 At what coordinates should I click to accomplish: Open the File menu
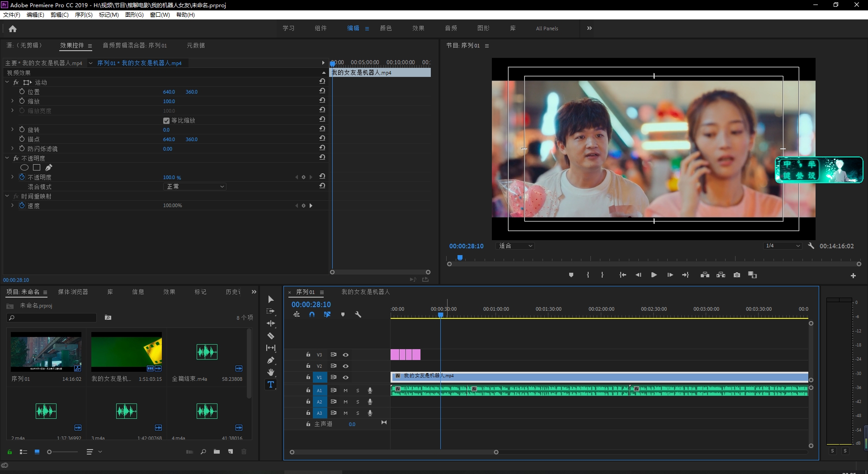coord(12,14)
